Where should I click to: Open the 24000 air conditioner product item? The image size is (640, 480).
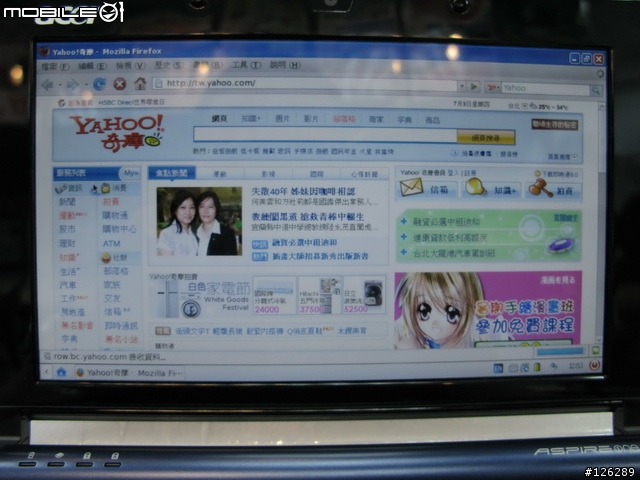274,296
